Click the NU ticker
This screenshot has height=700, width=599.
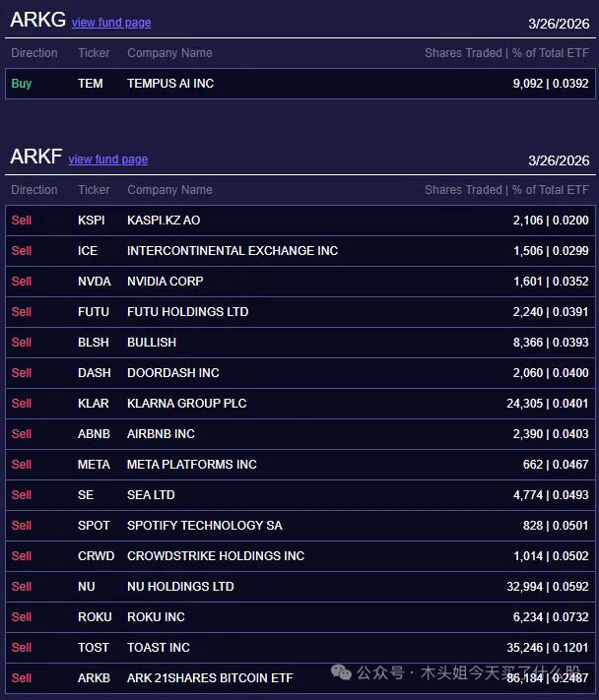pyautogui.click(x=87, y=587)
